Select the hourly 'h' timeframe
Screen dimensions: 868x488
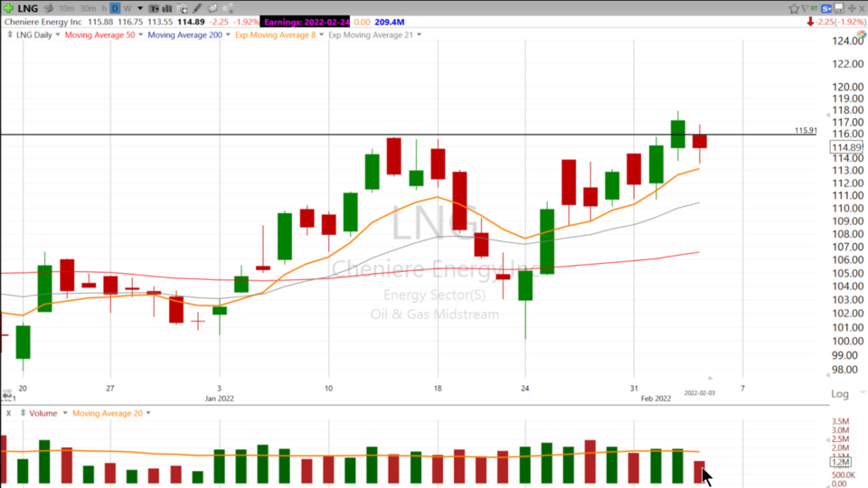[104, 8]
